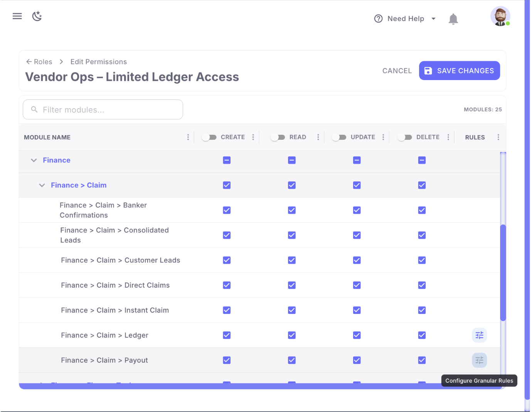Go back to Roles breadcrumb
The height and width of the screenshot is (412, 532).
click(x=39, y=62)
